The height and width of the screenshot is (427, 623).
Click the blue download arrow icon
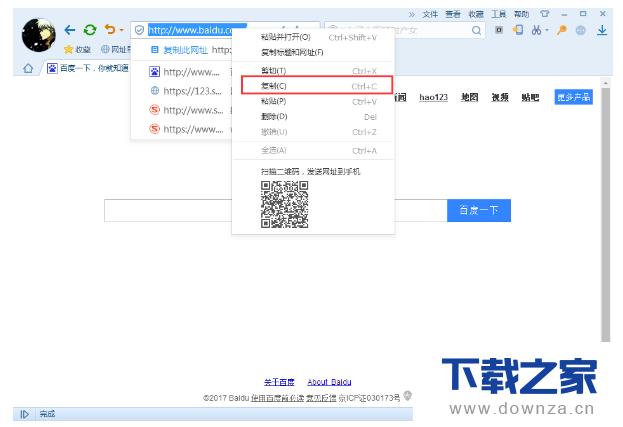(603, 31)
